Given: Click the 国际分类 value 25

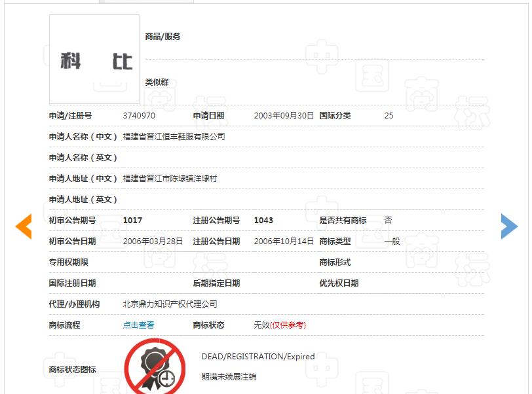Looking at the screenshot, I should coord(389,115).
